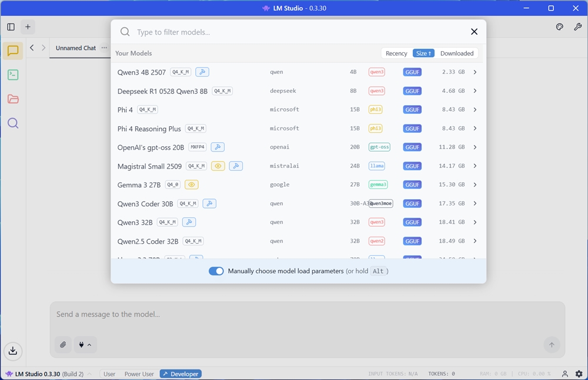Expand the Qwen3 4B 2507 row chevron
Image resolution: width=588 pixels, height=380 pixels.
475,72
